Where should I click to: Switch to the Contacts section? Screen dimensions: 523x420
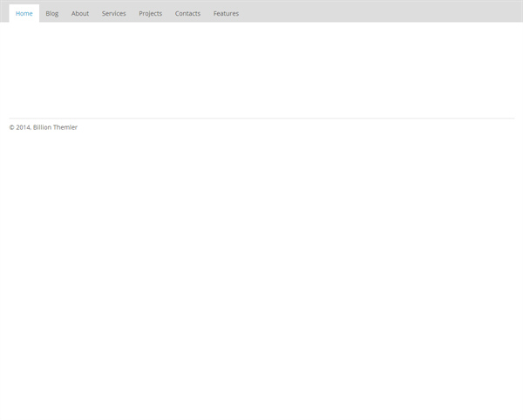click(187, 13)
